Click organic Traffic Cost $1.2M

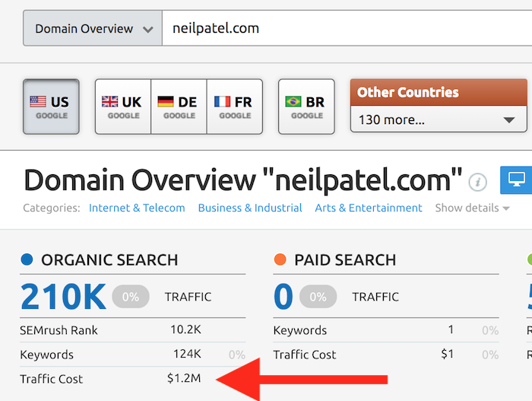(x=184, y=378)
